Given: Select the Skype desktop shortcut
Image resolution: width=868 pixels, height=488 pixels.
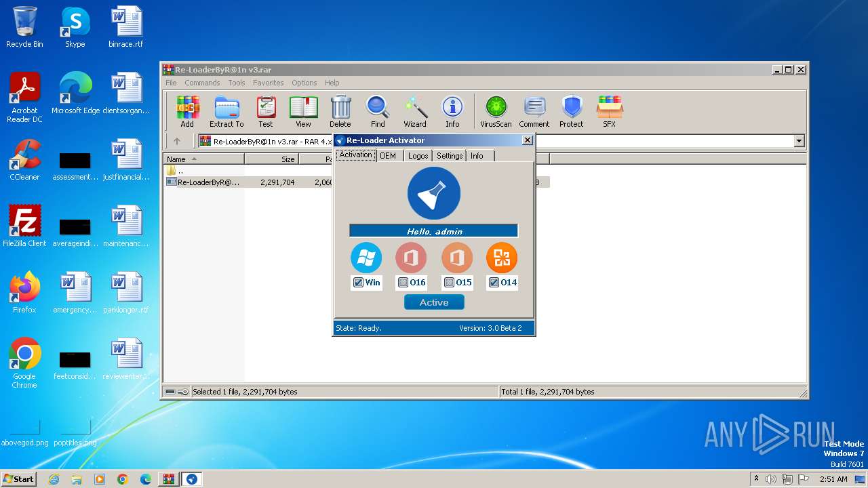Looking at the screenshot, I should pos(75,27).
